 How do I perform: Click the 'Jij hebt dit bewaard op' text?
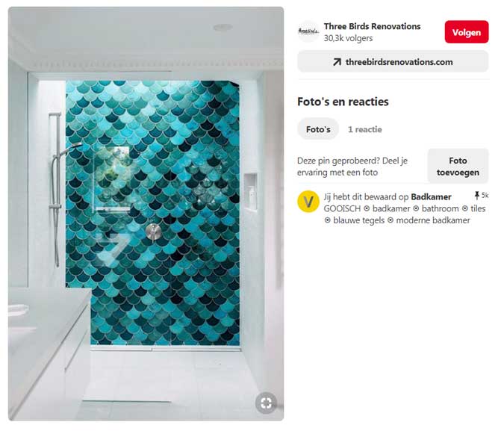tap(366, 196)
